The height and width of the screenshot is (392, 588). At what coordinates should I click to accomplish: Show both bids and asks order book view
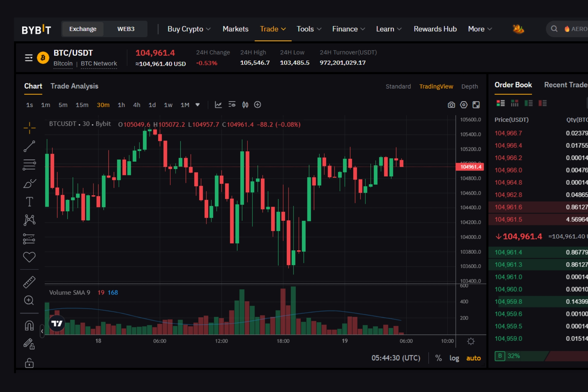coord(501,103)
